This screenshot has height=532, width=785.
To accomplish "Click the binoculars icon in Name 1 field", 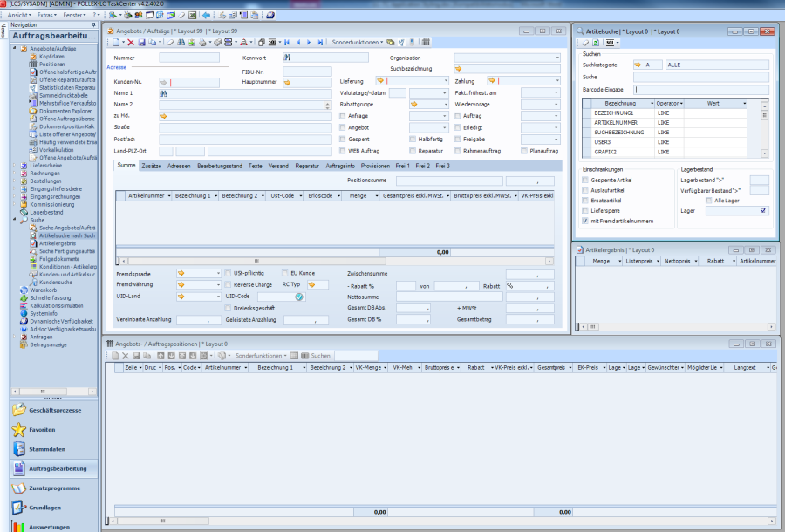I will click(x=163, y=93).
